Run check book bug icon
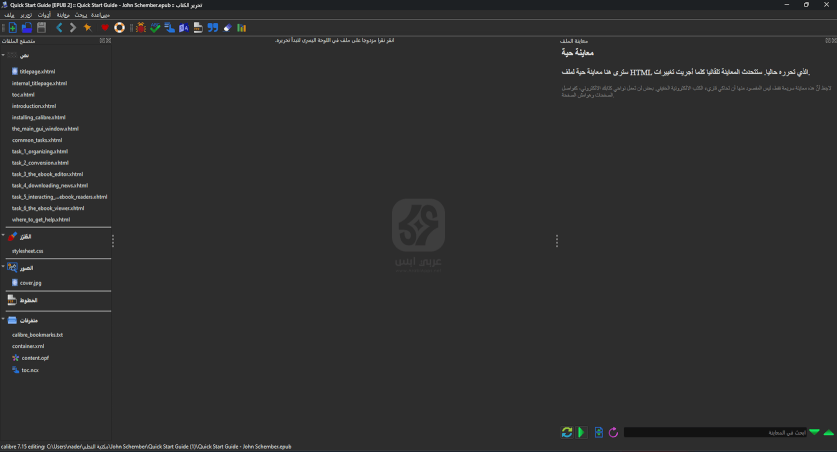The height and width of the screenshot is (452, 837). 140,28
